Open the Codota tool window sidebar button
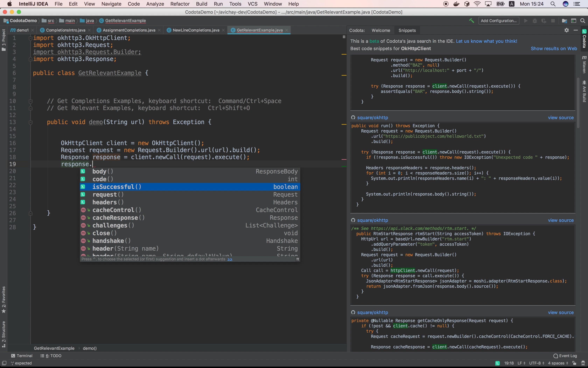This screenshot has height=368, width=588. point(584,38)
